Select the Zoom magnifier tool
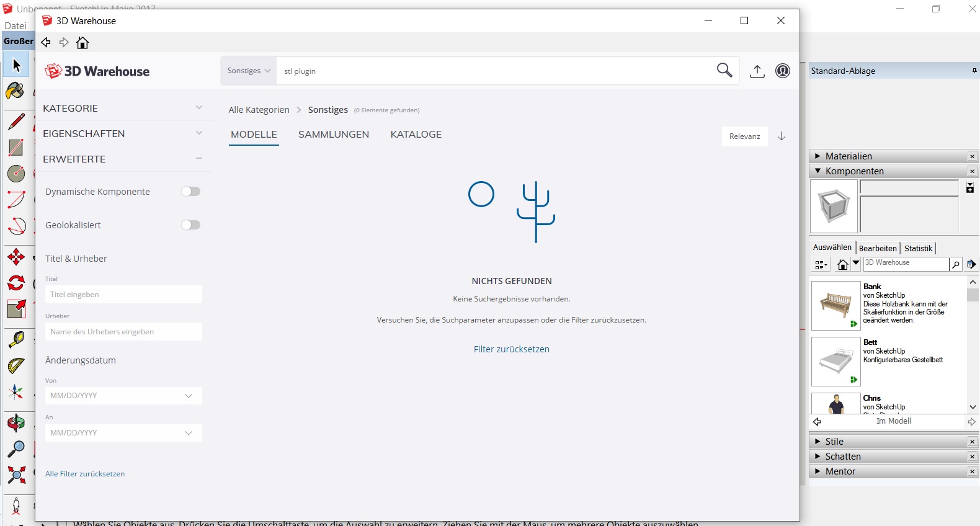Screen dimensions: 980x526 (16, 448)
